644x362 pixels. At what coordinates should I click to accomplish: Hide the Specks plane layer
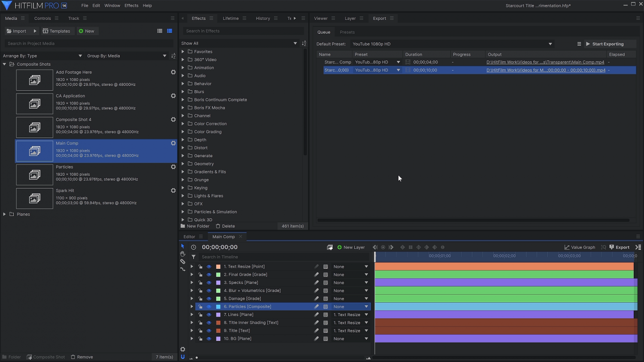(x=209, y=283)
